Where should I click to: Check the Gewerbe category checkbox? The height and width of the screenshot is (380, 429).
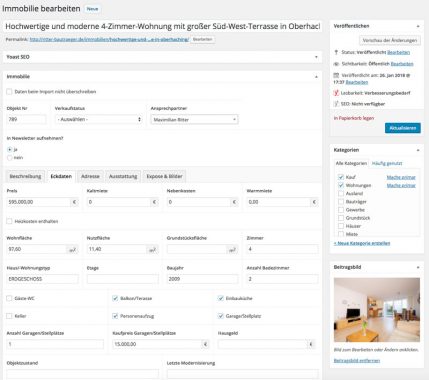(341, 210)
